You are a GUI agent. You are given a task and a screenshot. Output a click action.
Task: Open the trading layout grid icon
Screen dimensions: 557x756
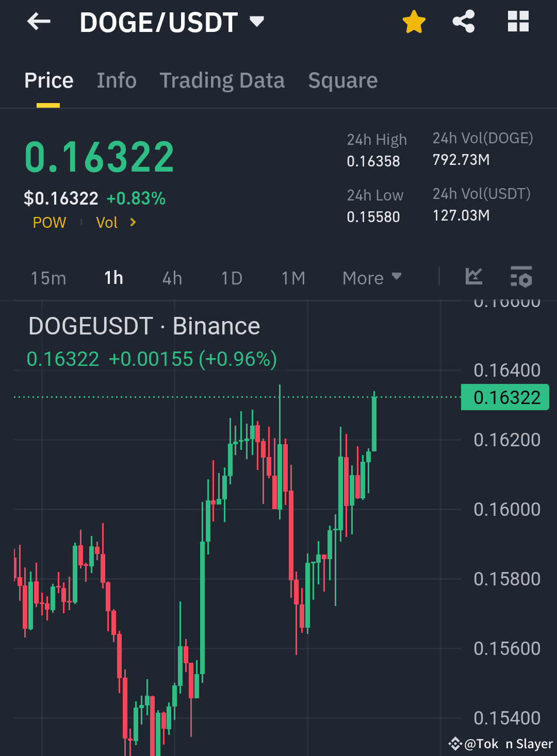coord(517,21)
